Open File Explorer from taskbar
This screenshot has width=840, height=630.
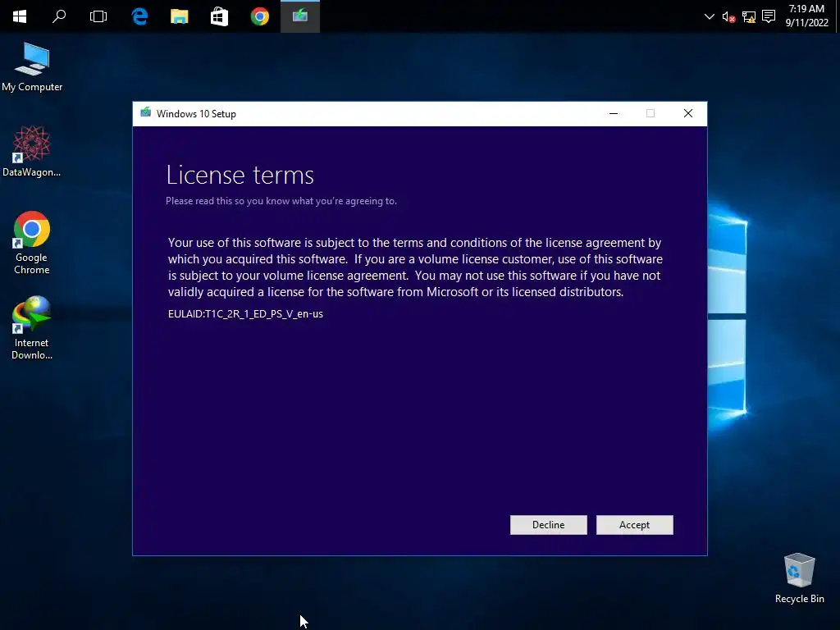180,16
